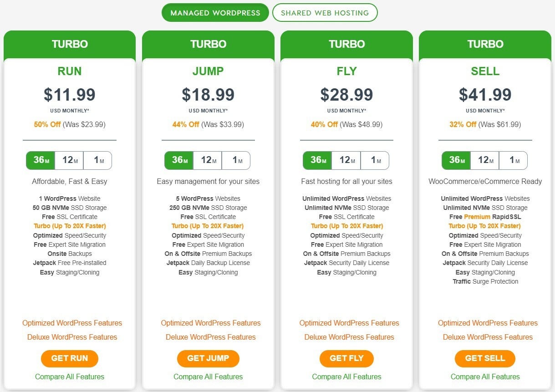
Task: Choose 1-month billing for the Jump plan
Action: point(236,160)
